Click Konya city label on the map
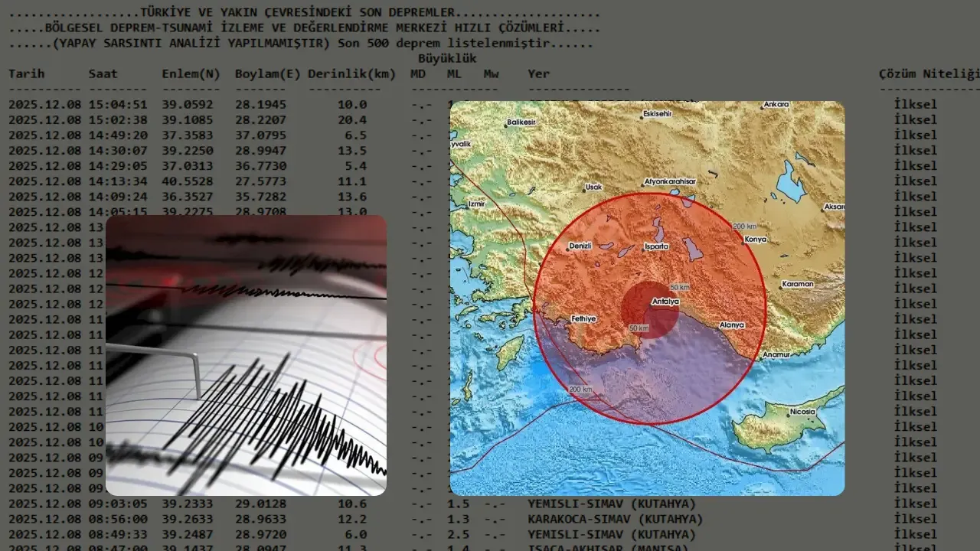 click(755, 240)
